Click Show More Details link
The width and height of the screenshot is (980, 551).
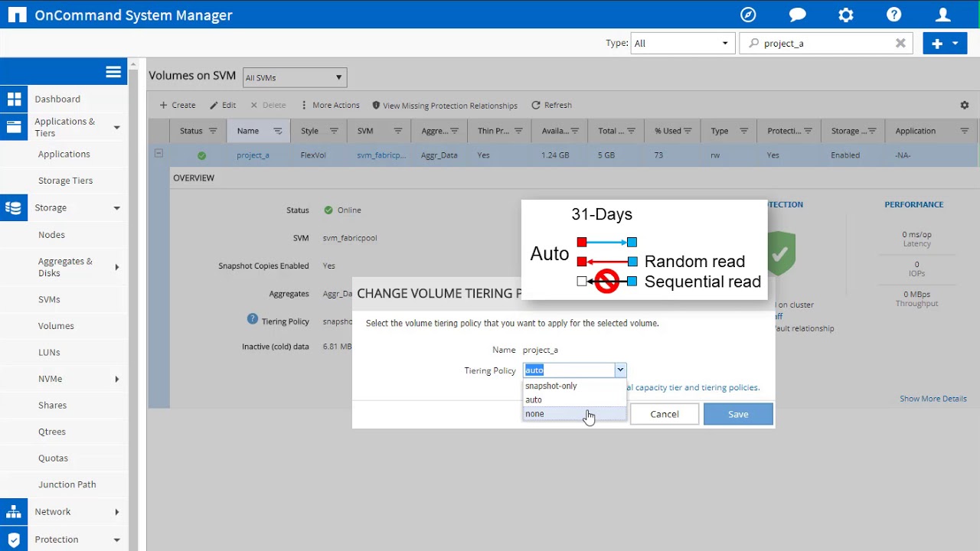click(x=933, y=399)
